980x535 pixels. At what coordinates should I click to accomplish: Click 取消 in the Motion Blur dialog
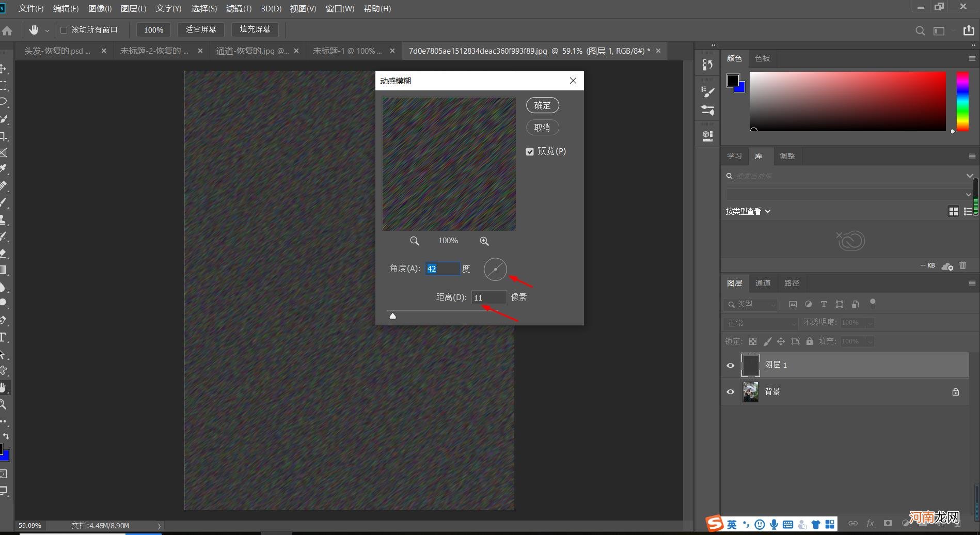[543, 128]
